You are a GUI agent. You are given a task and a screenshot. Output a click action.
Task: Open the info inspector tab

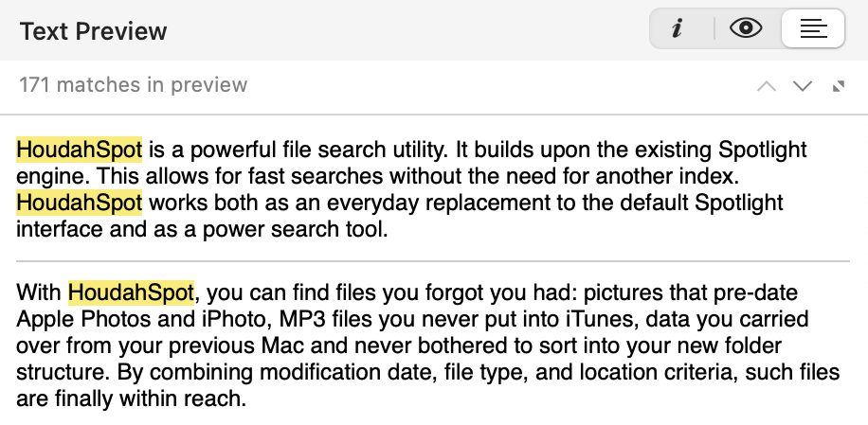pos(678,29)
